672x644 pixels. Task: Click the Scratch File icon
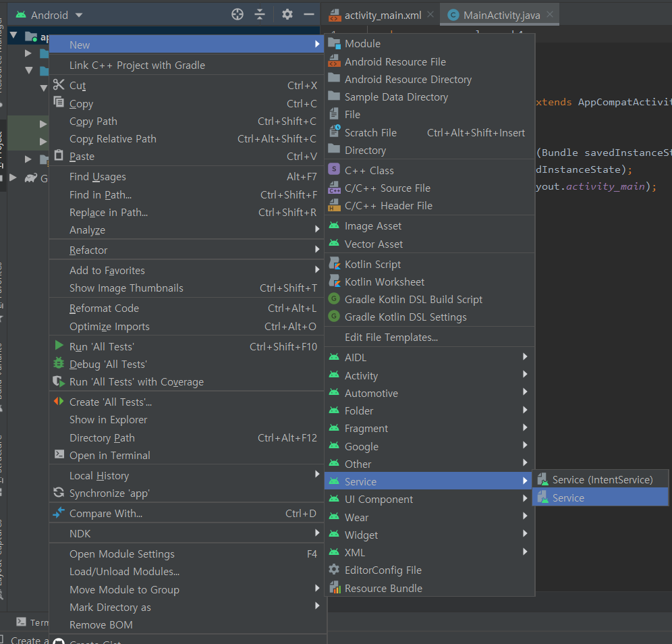(x=334, y=131)
